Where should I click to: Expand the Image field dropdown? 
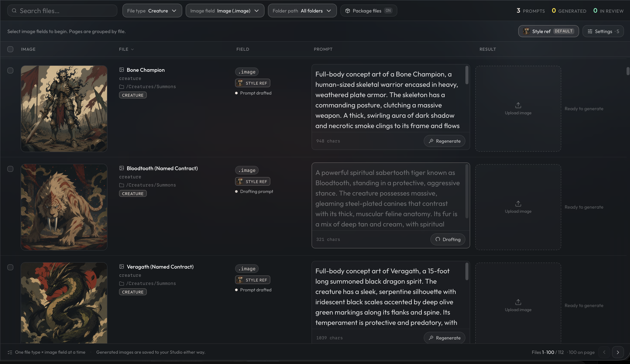point(225,11)
